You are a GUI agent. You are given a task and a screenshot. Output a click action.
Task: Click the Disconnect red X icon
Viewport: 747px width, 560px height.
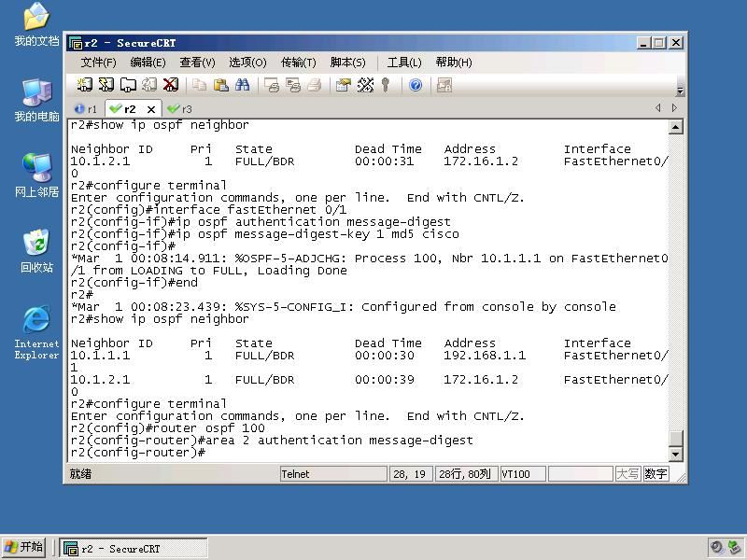171,85
